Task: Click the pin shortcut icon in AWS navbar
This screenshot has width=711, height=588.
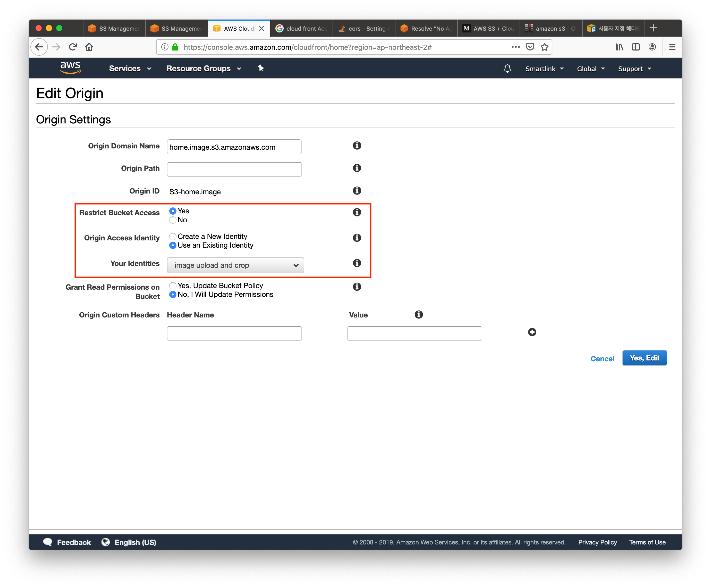Action: (260, 69)
